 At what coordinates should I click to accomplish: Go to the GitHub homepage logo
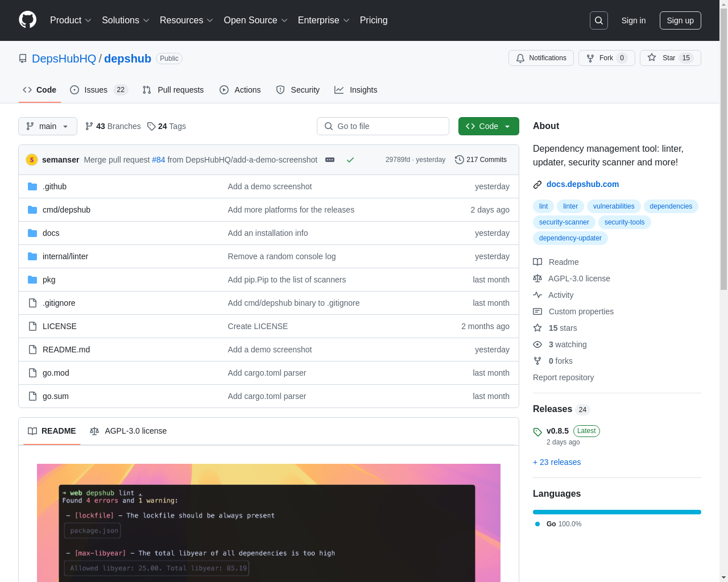tap(27, 20)
